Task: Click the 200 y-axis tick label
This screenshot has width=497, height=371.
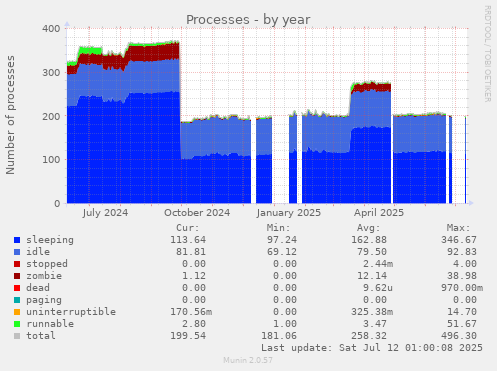Action: [x=51, y=116]
